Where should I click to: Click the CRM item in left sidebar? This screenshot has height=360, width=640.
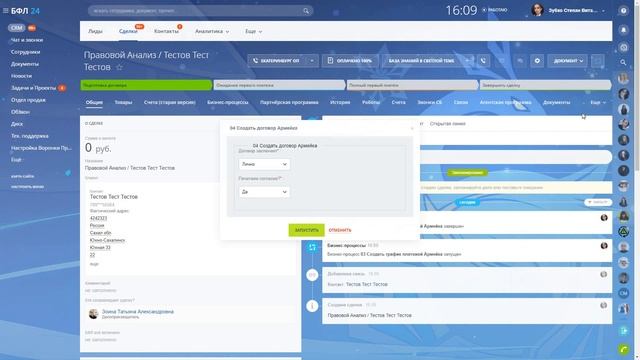point(17,28)
